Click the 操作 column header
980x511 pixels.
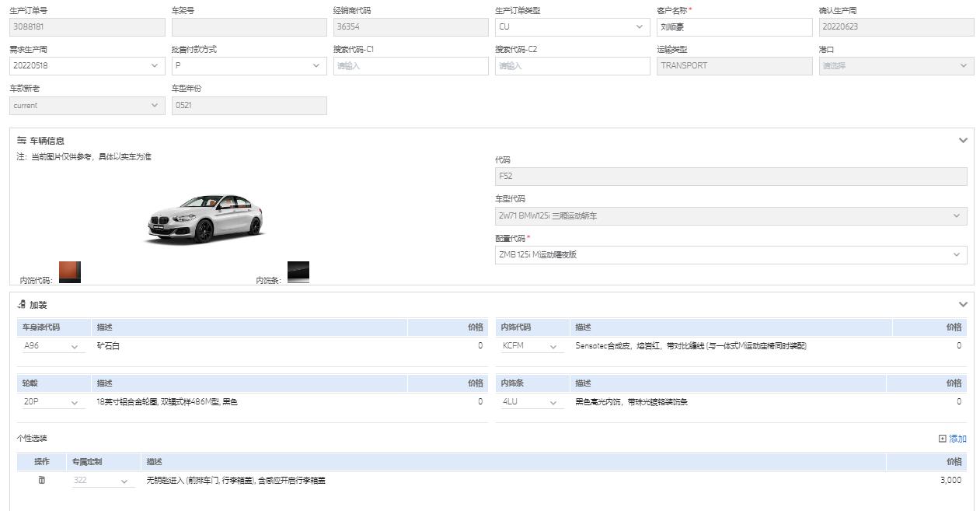coord(42,461)
